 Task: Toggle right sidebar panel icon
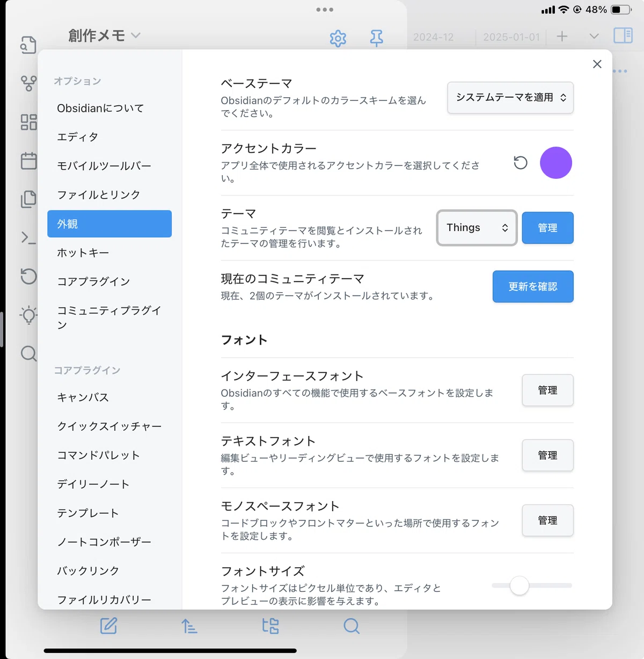pyautogui.click(x=623, y=35)
